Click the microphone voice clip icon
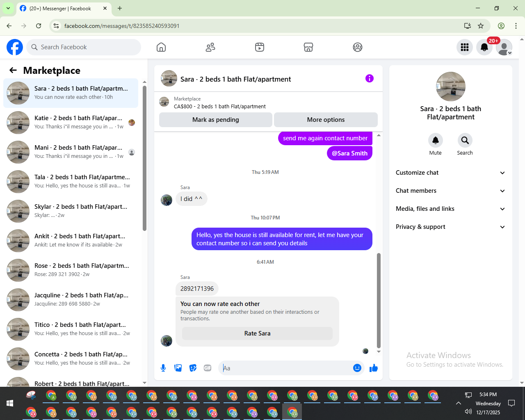The width and height of the screenshot is (525, 420). (x=163, y=368)
